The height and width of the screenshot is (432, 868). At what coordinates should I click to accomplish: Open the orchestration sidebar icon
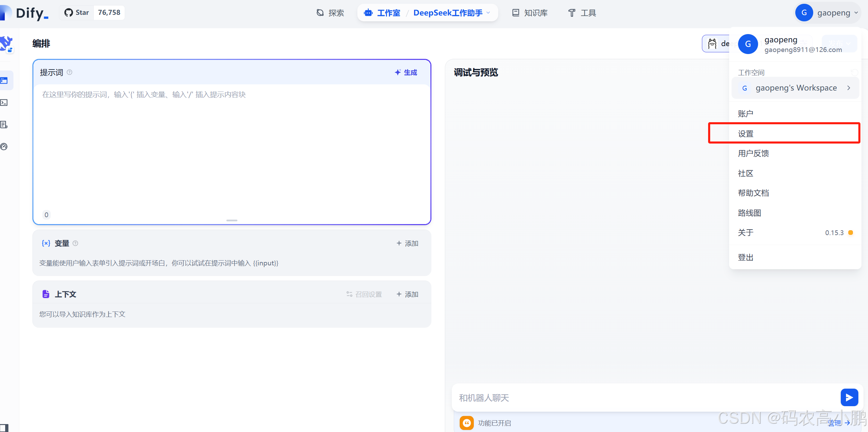4,81
